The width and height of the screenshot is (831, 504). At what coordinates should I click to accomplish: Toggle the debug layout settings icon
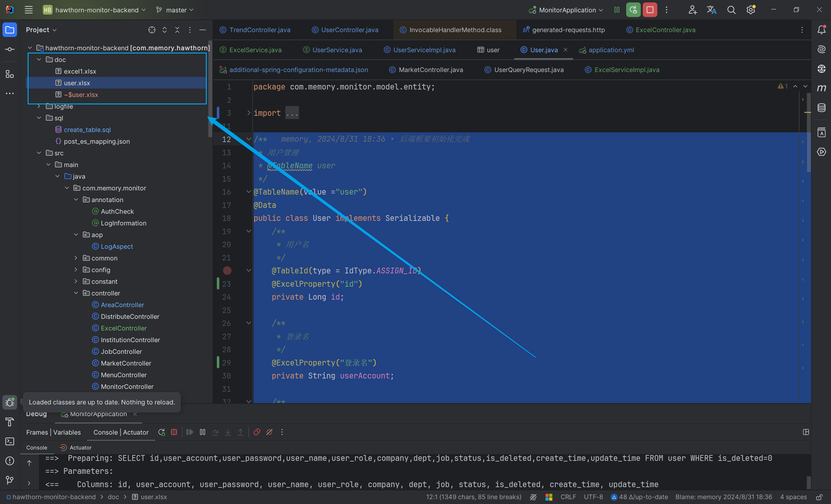[806, 432]
